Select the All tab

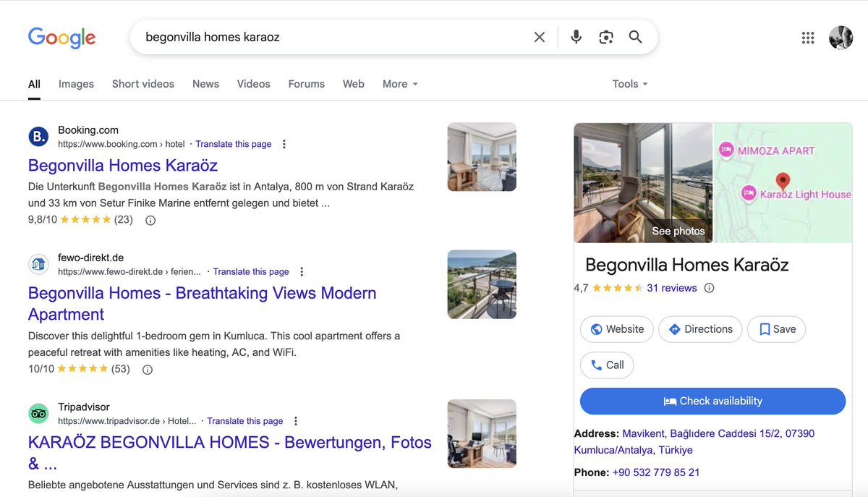point(34,84)
